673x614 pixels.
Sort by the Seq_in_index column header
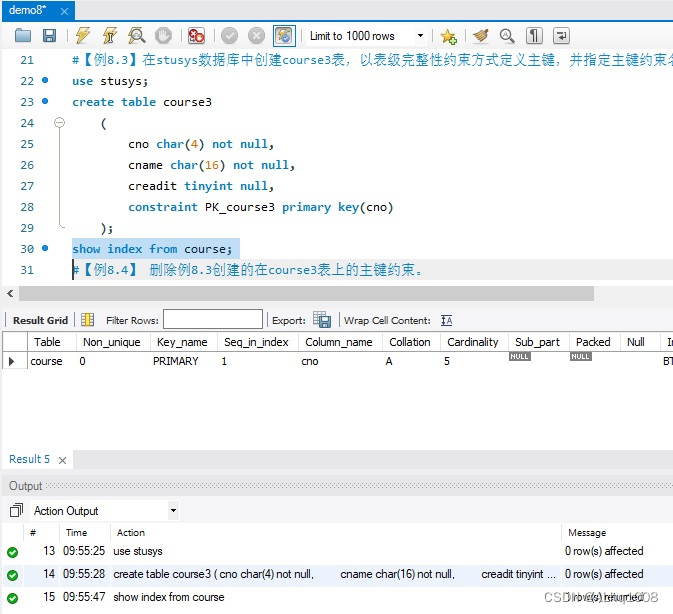[256, 342]
